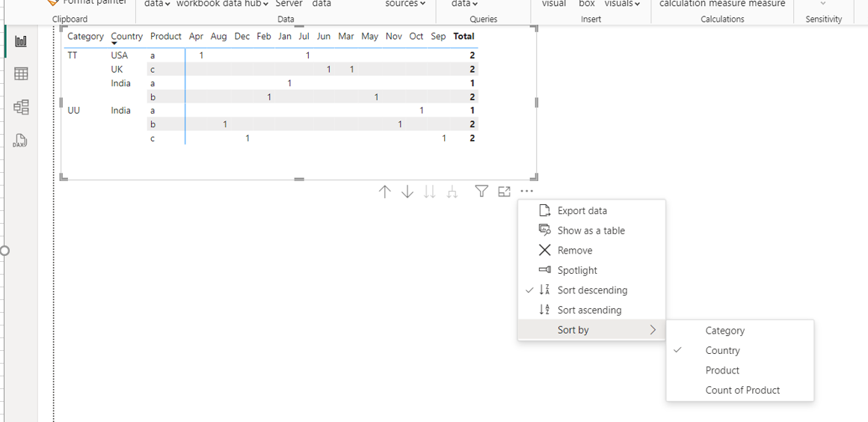This screenshot has width=868, height=422.
Task: Open the Report view from the sidebar
Action: pyautogui.click(x=20, y=41)
